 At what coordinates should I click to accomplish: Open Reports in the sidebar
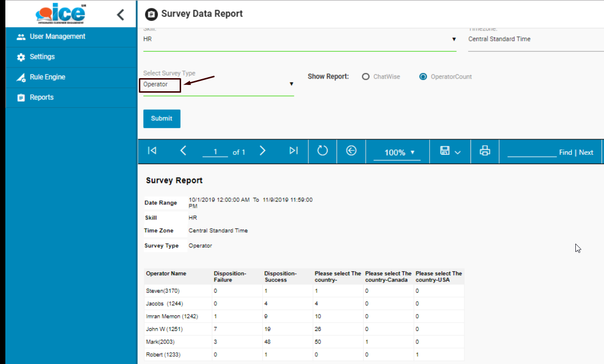pyautogui.click(x=41, y=98)
